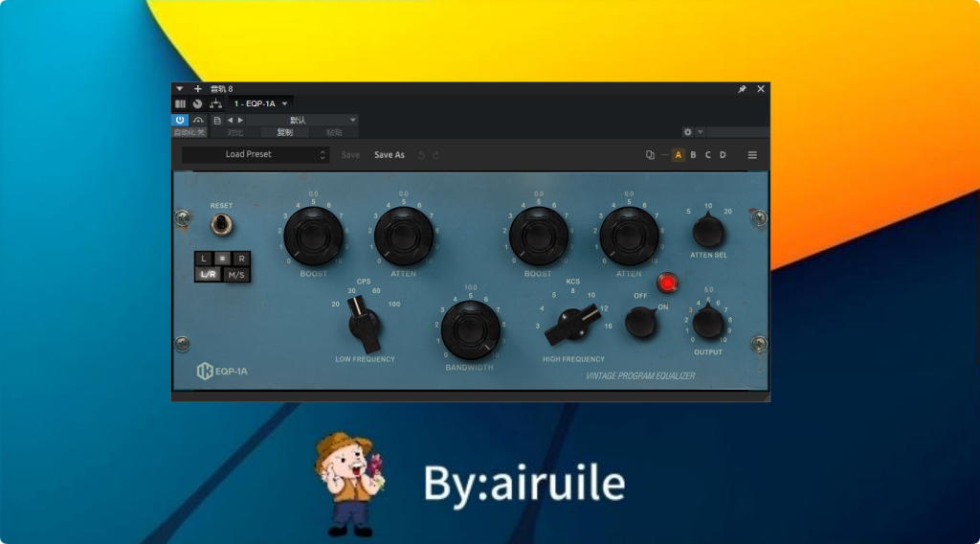Expand the top-left window menu triangle

[x=179, y=89]
